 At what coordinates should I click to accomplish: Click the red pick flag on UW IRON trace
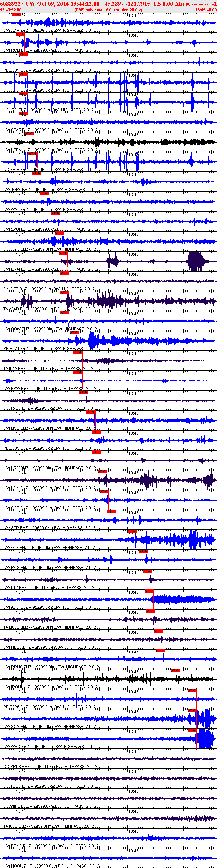coord(175,670)
